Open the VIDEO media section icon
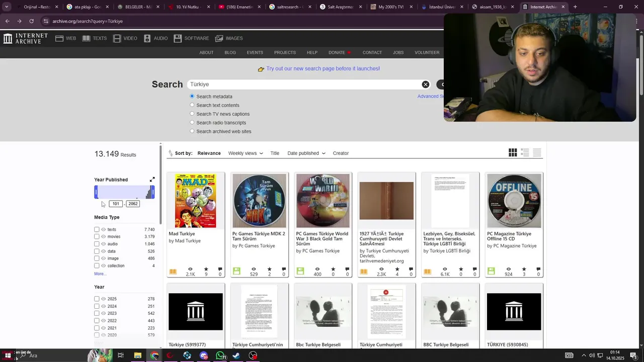Image resolution: width=644 pixels, height=362 pixels. coord(117,38)
